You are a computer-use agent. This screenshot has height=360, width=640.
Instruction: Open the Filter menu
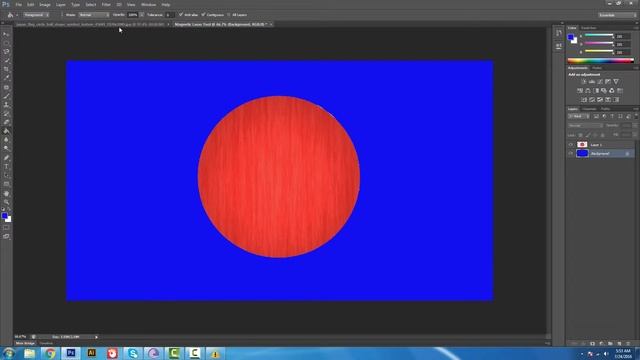(x=106, y=4)
